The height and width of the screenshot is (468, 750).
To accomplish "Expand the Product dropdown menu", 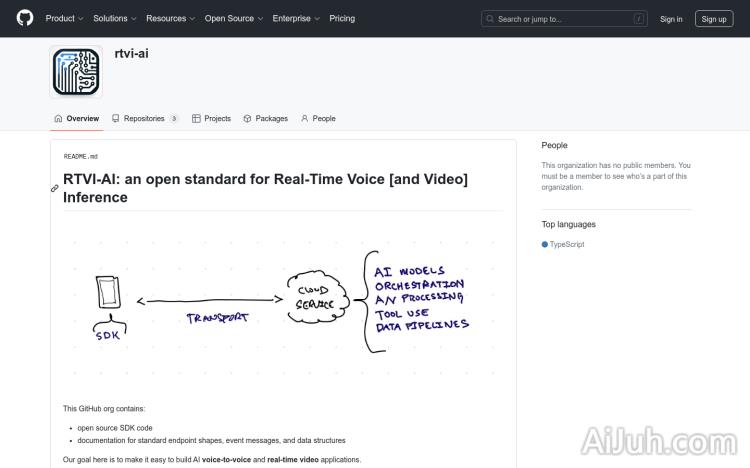I will coord(65,18).
